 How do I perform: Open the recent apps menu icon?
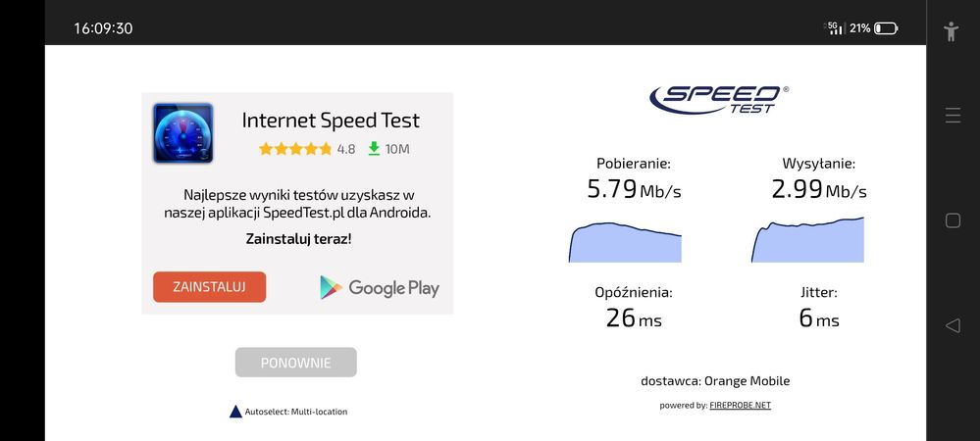point(953,116)
